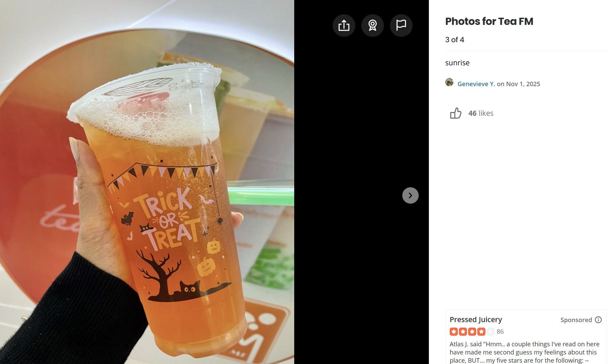
Task: Click the Trick or Treat drink photo
Action: click(147, 182)
